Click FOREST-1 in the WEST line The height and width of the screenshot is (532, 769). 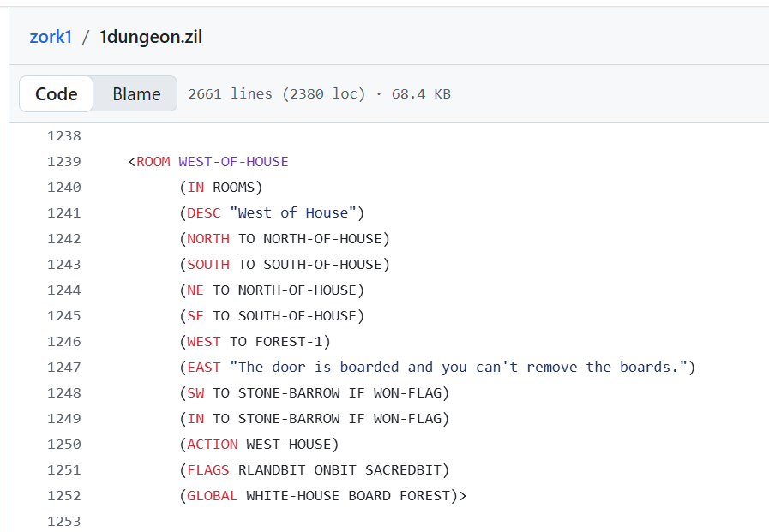point(289,342)
